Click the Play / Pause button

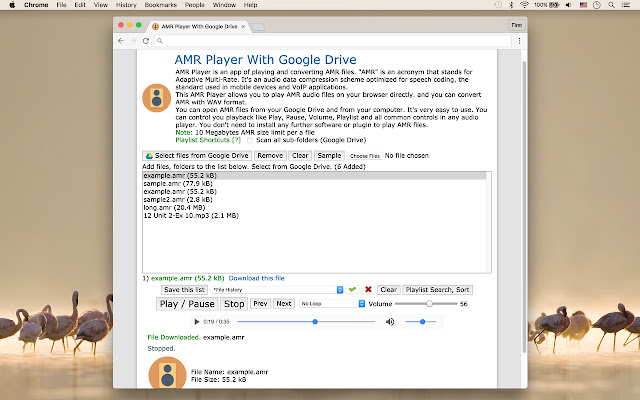pyautogui.click(x=186, y=303)
